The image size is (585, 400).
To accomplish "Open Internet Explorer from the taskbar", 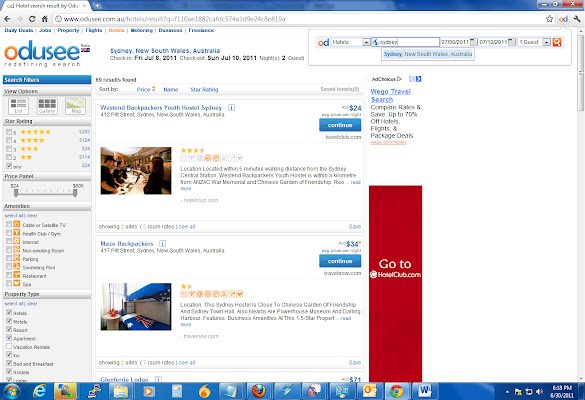I will tap(39, 391).
